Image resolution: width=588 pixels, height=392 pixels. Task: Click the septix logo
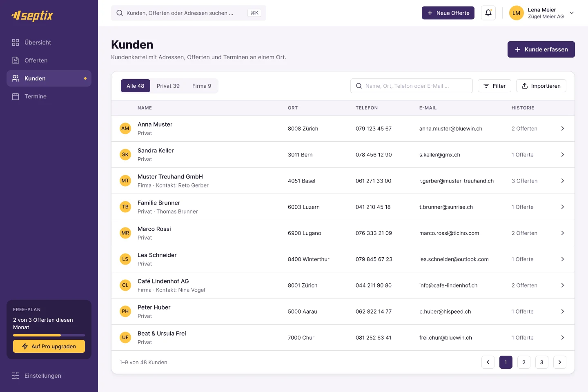click(32, 16)
